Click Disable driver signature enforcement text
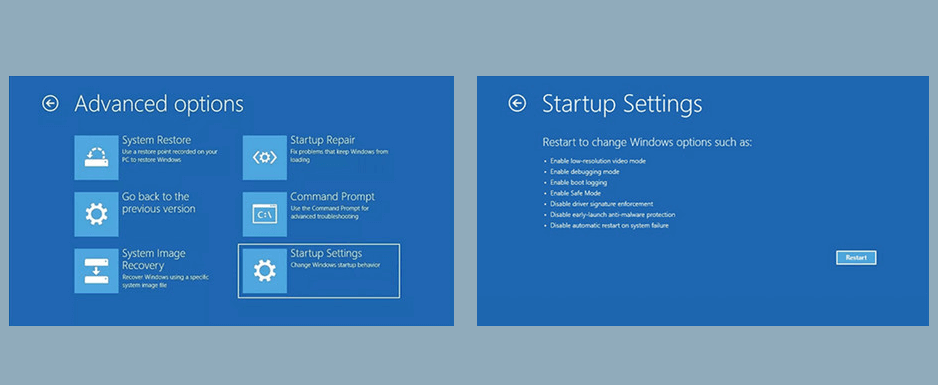The image size is (938, 385). tap(602, 204)
